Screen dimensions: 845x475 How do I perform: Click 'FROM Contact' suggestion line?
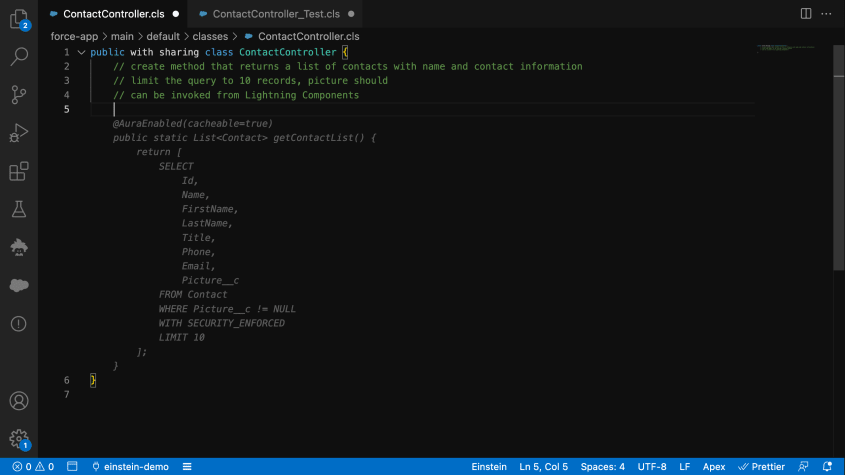click(193, 294)
